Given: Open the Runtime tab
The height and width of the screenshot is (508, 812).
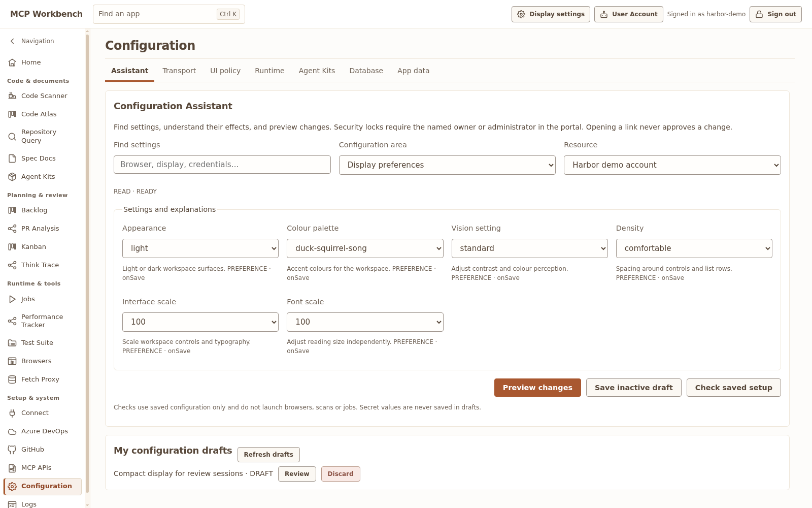Looking at the screenshot, I should pos(269,71).
